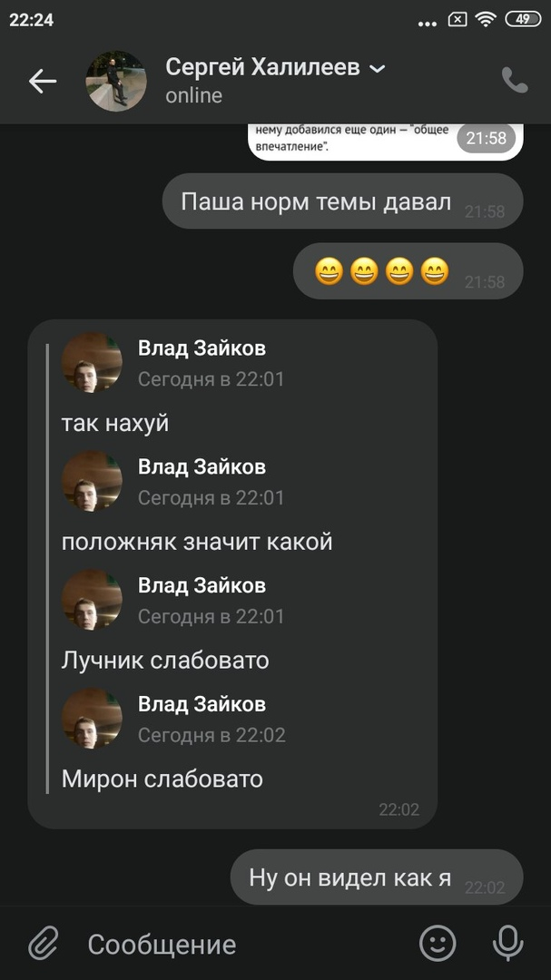Viewport: 551px width, 980px height.
Task: Open the emoji smiley picker
Action: [438, 943]
